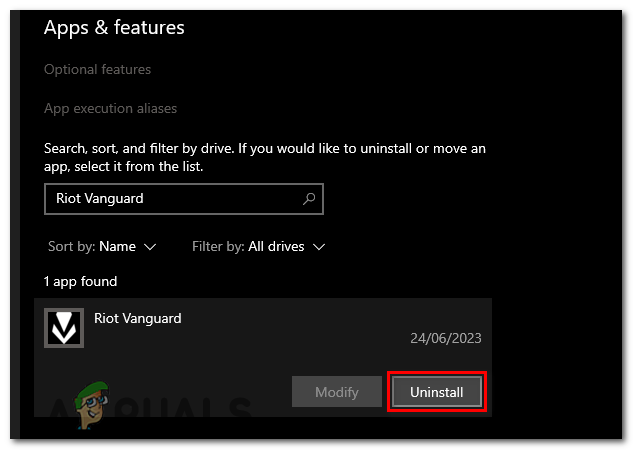Select the Riot Vanguard app name in results
This screenshot has width=633, height=450.
click(x=138, y=318)
